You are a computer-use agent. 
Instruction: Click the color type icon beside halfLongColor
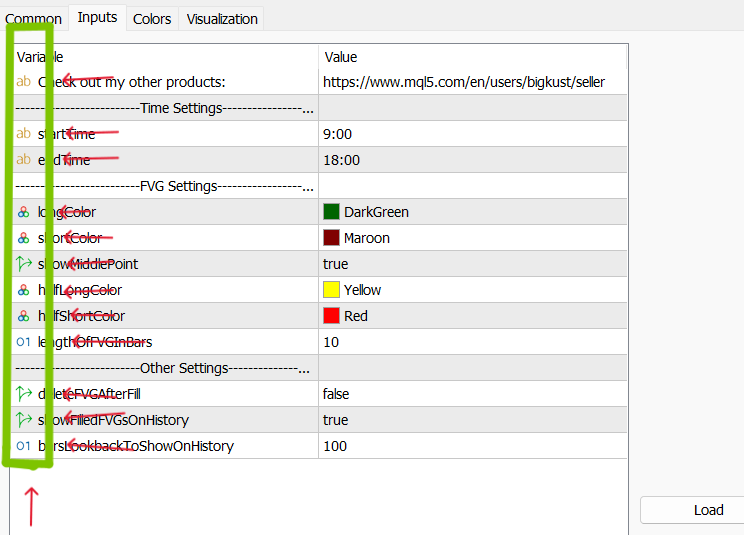[23, 290]
